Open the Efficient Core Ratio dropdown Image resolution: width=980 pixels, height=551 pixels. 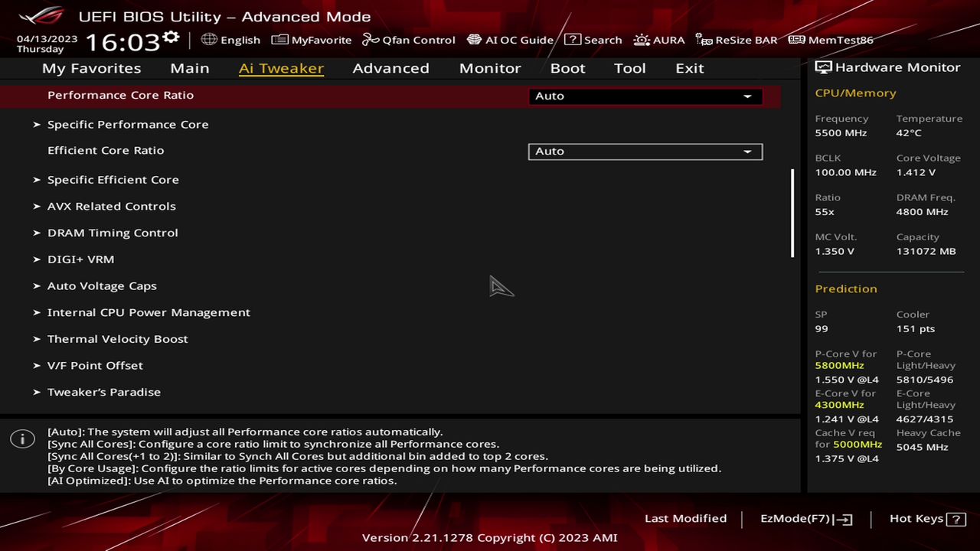pyautogui.click(x=645, y=152)
